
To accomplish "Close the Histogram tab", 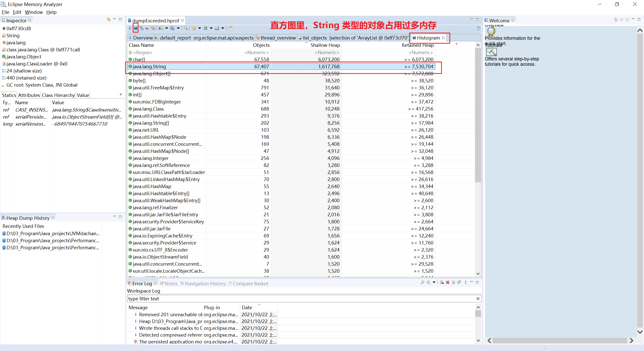I will [443, 38].
